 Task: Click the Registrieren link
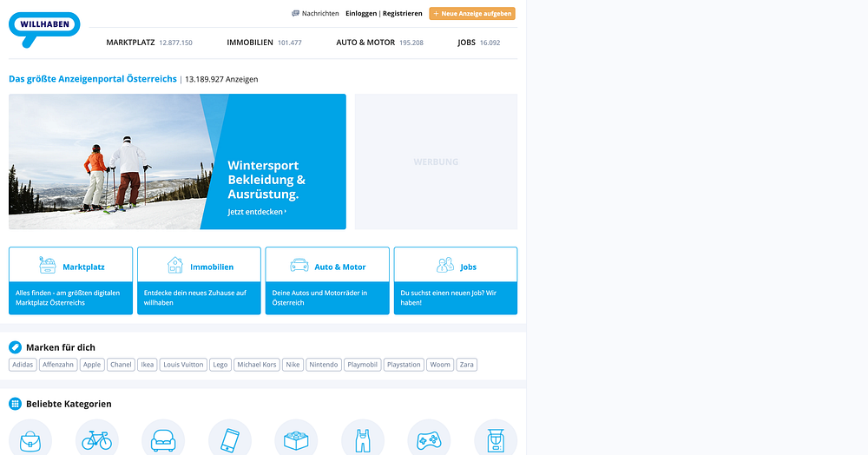[x=403, y=13]
